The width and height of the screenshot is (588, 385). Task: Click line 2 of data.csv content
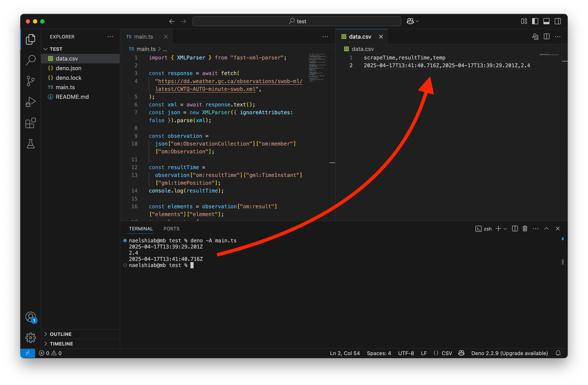(447, 65)
